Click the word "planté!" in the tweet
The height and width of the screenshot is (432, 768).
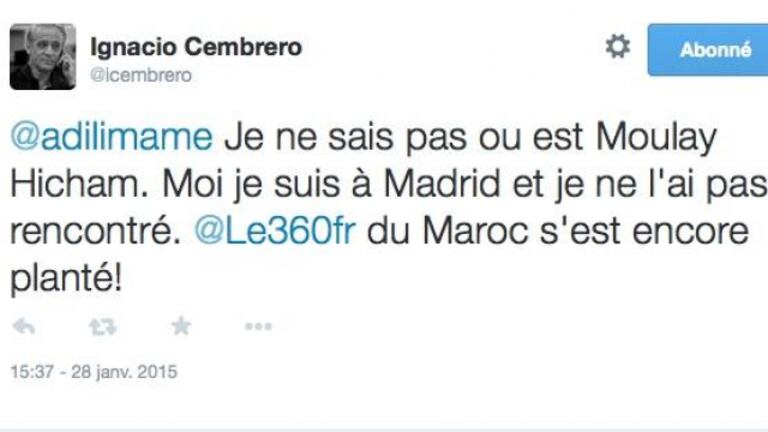[x=67, y=279]
